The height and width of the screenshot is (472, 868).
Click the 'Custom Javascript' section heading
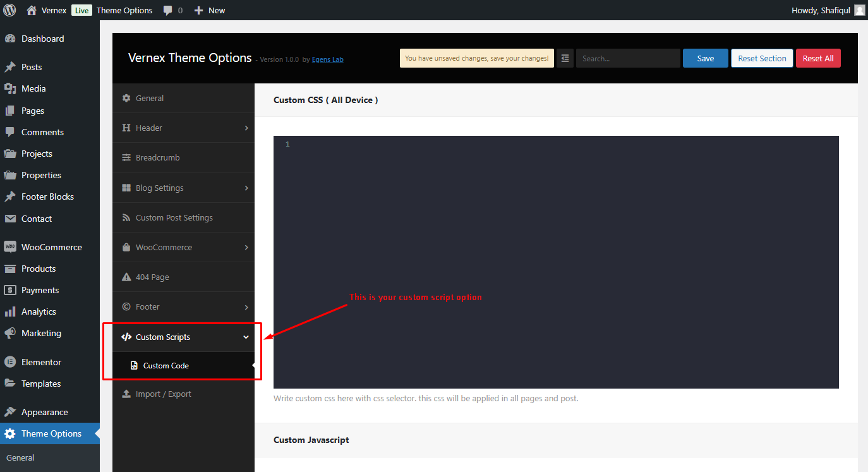tap(311, 440)
